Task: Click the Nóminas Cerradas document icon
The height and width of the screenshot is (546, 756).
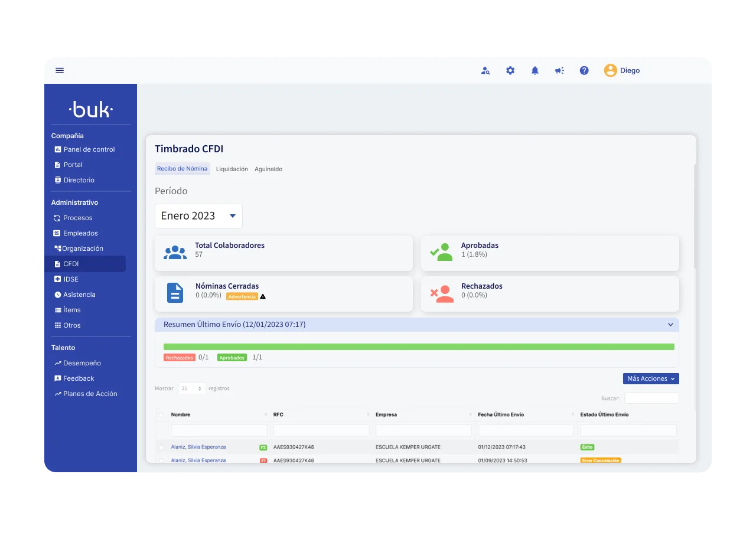Action: coord(175,293)
